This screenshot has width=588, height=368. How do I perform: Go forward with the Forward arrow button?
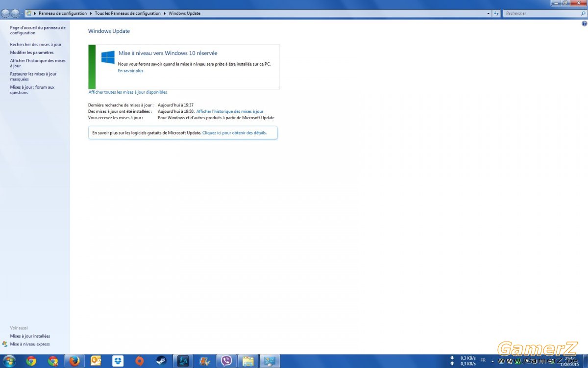15,13
